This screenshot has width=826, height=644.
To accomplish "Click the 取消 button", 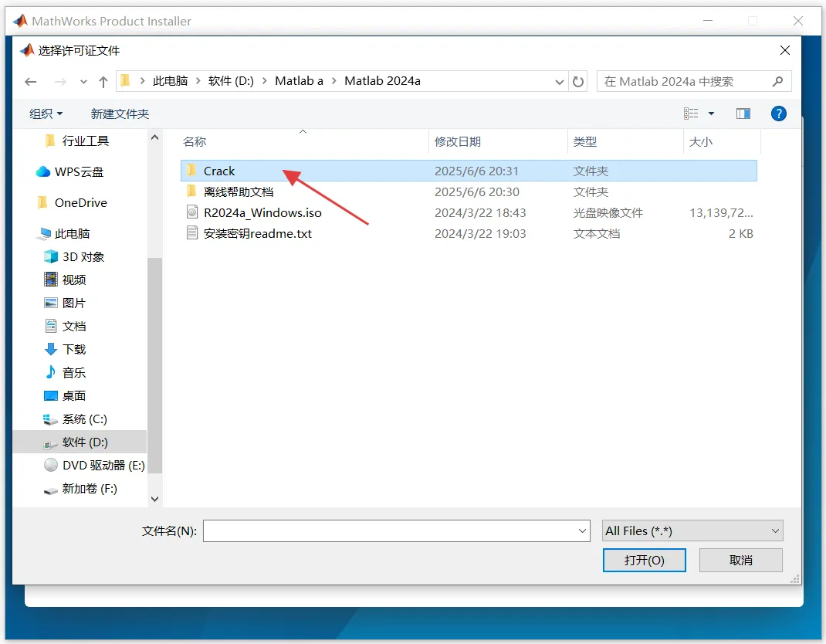I will click(x=740, y=560).
